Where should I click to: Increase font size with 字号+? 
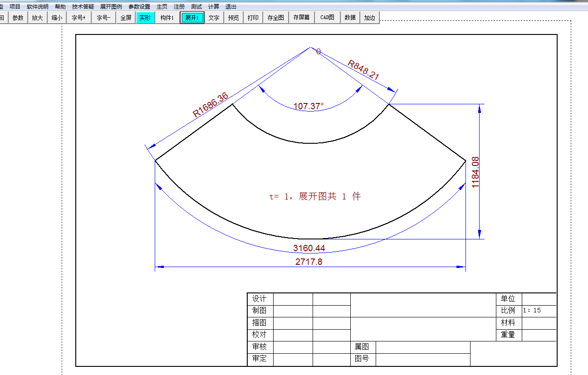click(79, 17)
